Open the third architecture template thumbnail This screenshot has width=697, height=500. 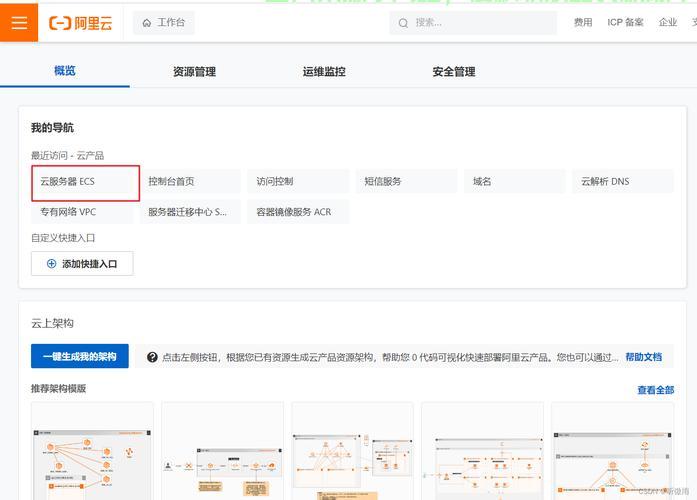(353, 451)
